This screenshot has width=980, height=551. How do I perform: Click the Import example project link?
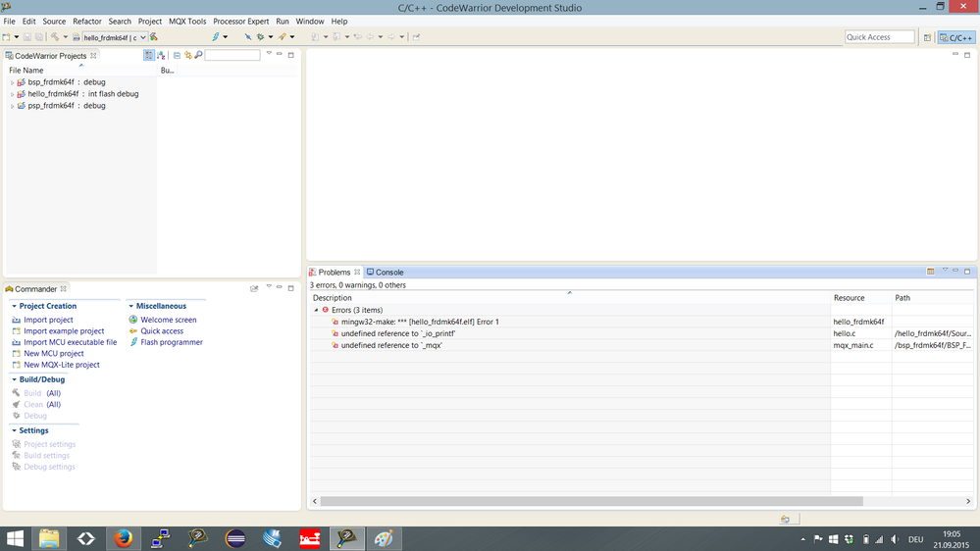(64, 331)
